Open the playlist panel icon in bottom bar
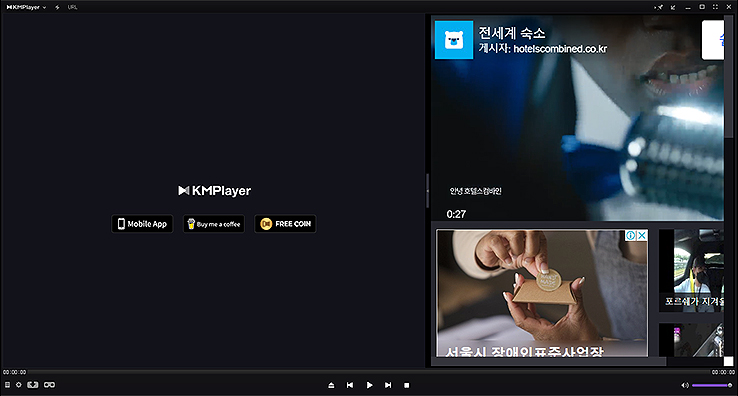 point(7,385)
